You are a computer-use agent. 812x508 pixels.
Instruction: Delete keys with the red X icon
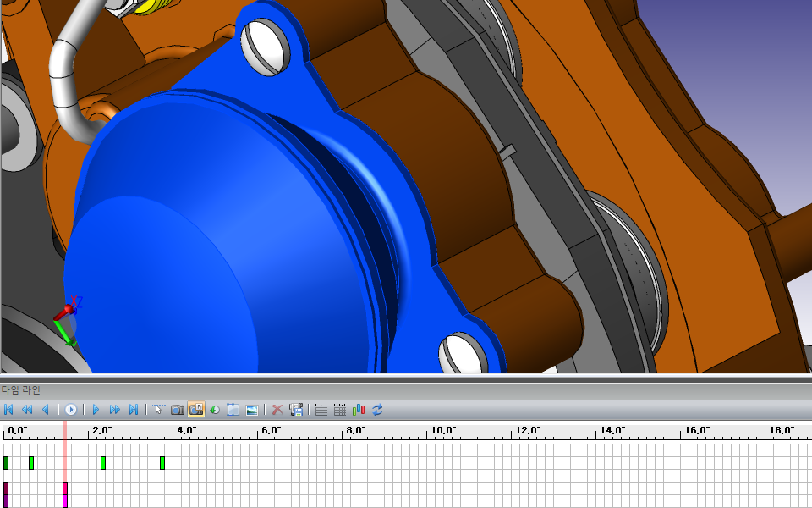click(277, 410)
